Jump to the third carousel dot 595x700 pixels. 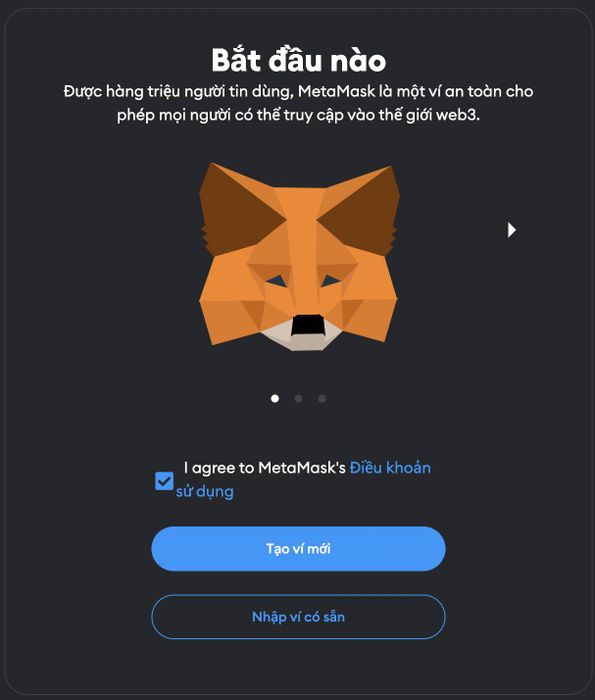click(322, 398)
